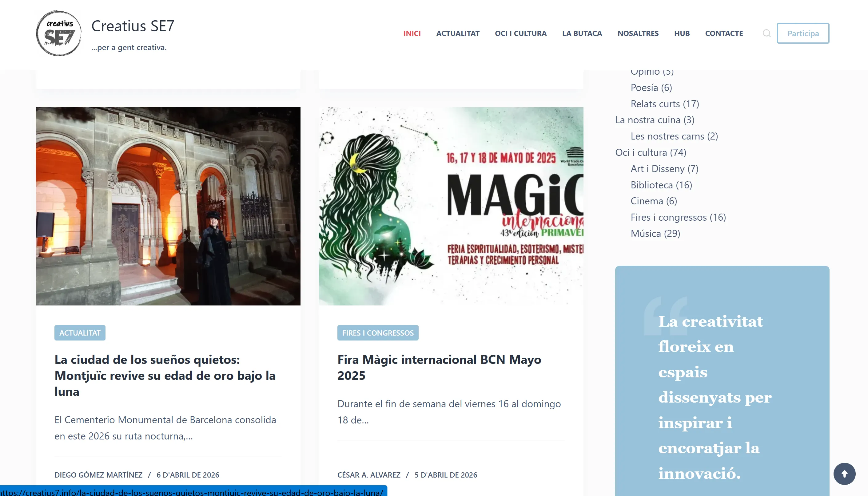Click the Creatius SE7 site title
This screenshot has width=868, height=496.
coord(133,26)
